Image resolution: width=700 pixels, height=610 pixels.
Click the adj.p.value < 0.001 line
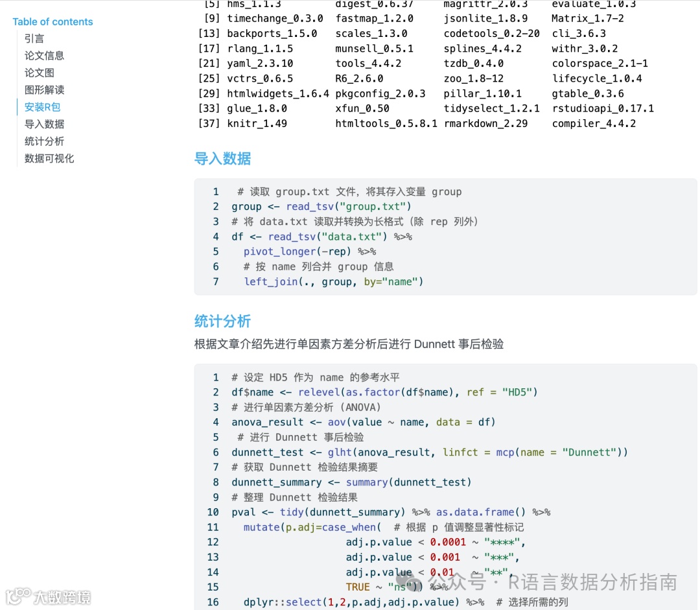432,557
